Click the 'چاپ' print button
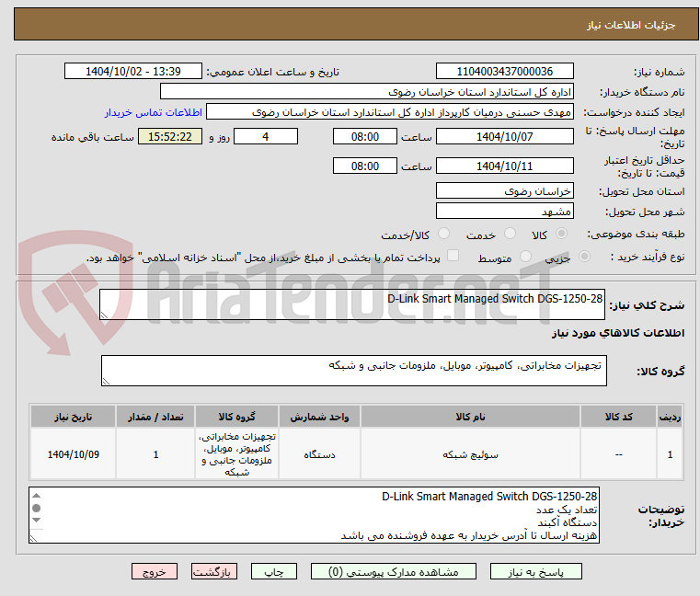 (x=274, y=571)
